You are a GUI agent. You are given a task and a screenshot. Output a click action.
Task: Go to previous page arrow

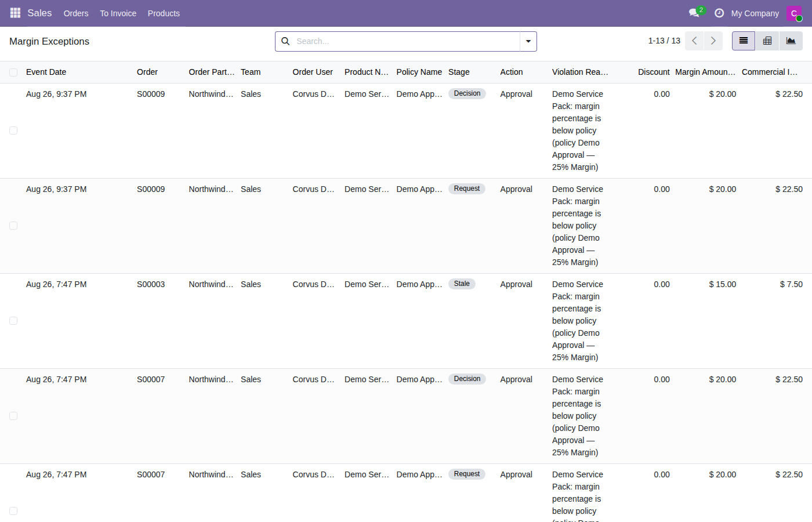694,41
